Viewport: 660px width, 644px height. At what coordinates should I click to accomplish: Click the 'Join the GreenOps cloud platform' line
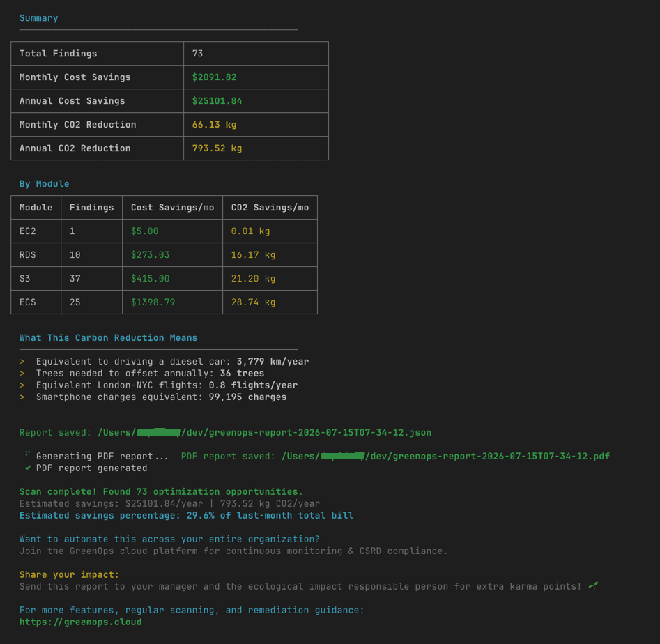(x=233, y=551)
